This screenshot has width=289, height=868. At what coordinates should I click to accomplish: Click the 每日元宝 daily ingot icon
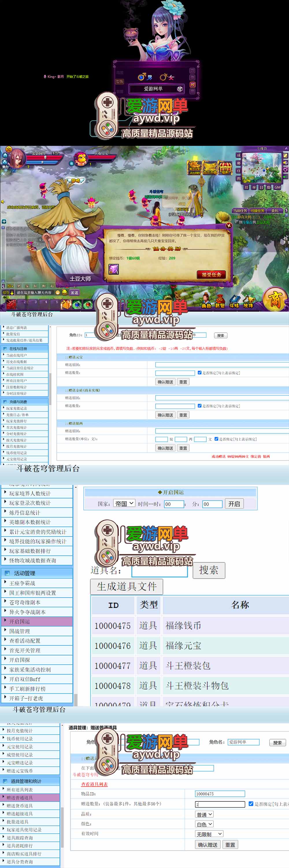click(194, 168)
